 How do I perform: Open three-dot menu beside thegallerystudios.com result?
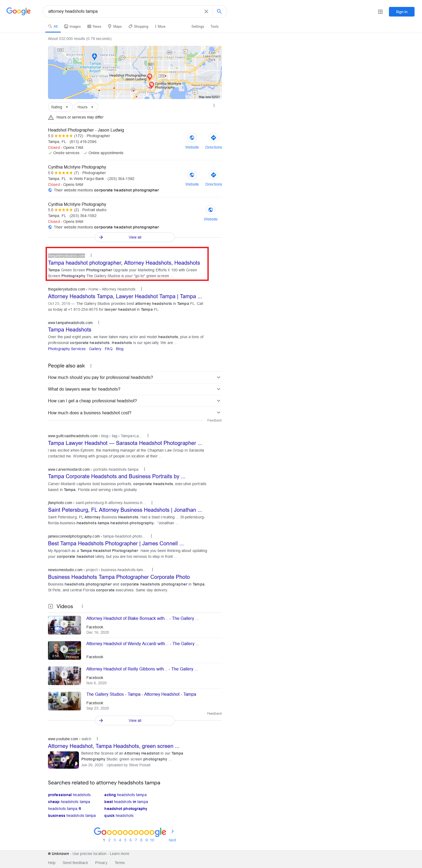point(91,255)
